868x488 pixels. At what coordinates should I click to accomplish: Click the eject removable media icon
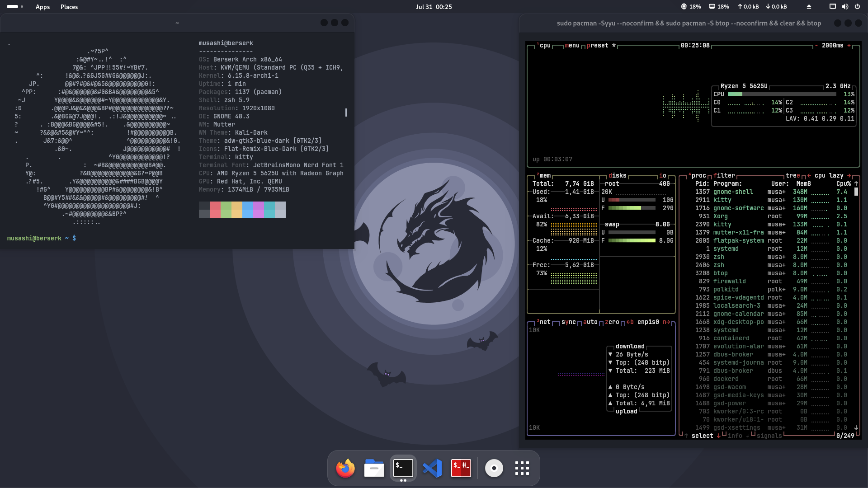coord(809,7)
